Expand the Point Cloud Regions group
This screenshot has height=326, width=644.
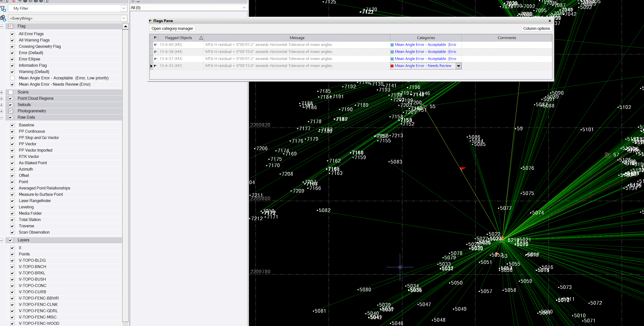pyautogui.click(x=1, y=98)
